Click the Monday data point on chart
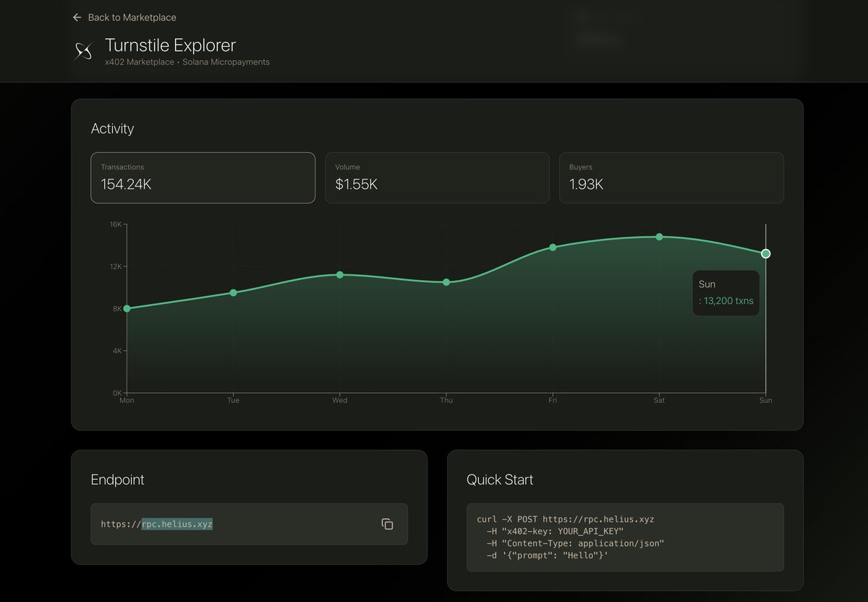This screenshot has width=868, height=602. click(x=127, y=308)
